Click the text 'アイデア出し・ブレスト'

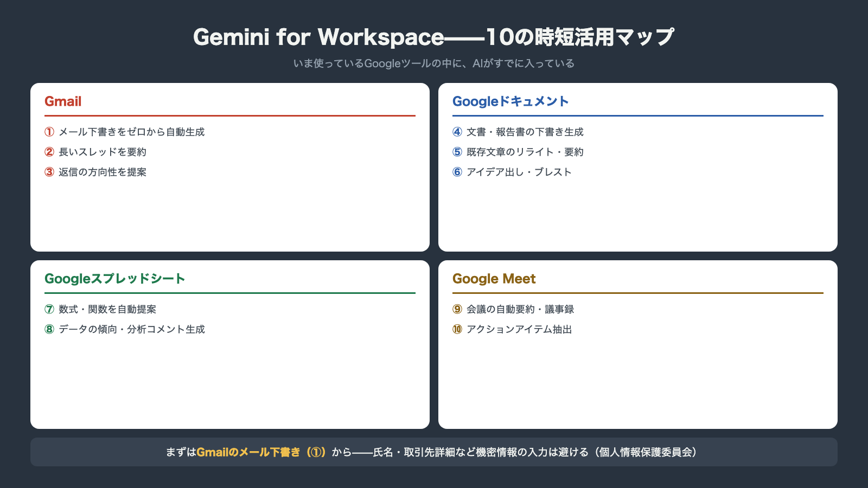pos(519,172)
